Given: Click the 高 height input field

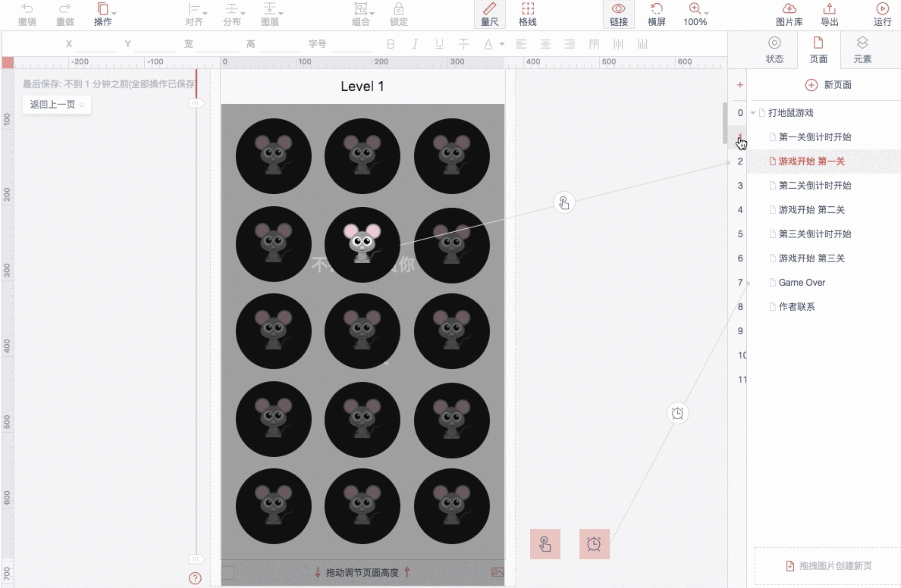Looking at the screenshot, I should click(279, 44).
